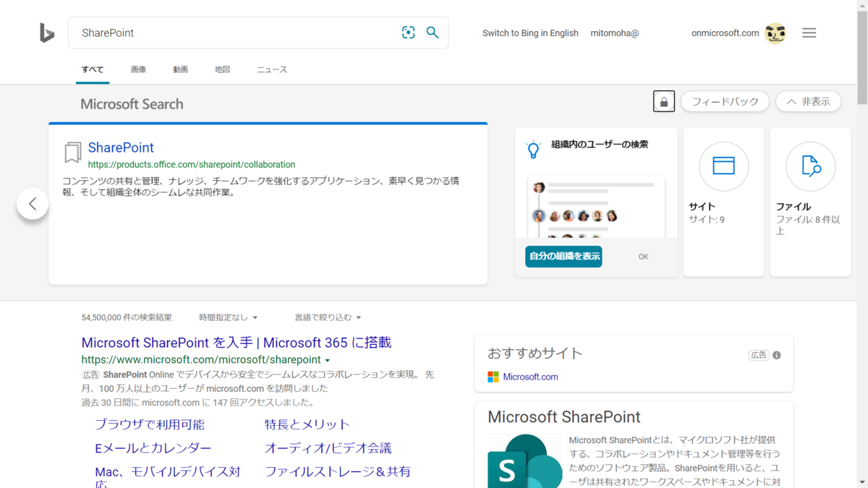Image resolution: width=868 pixels, height=488 pixels.
Task: Go to previous carousel item arrow
Action: 33,204
